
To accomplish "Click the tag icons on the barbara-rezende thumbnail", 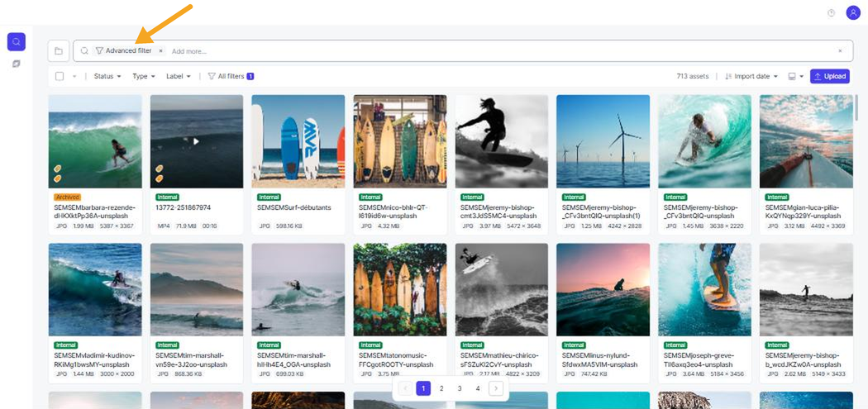I will (x=58, y=174).
